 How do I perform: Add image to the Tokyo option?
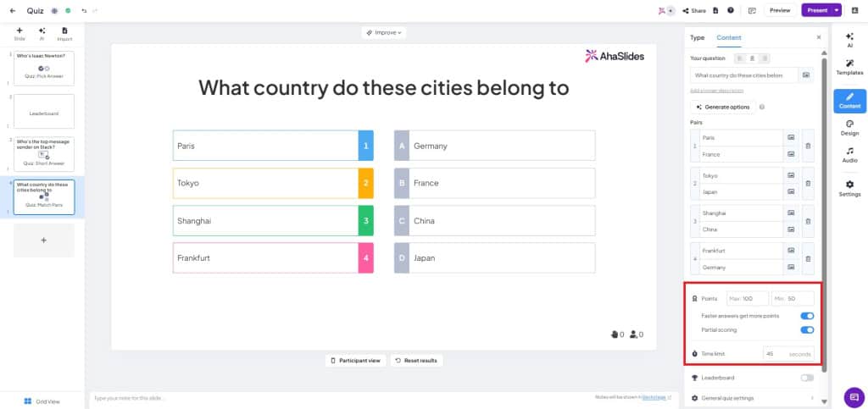(791, 175)
